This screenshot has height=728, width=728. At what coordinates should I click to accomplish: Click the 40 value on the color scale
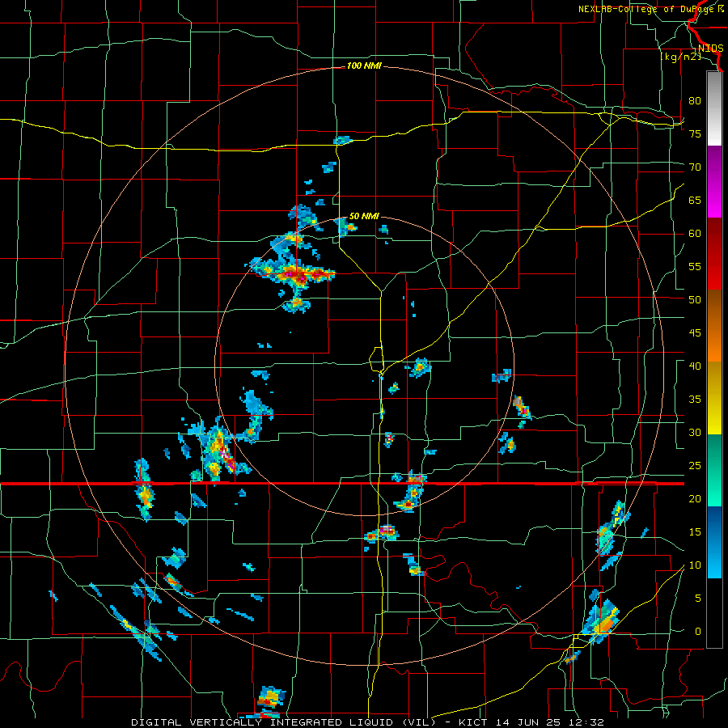click(695, 366)
